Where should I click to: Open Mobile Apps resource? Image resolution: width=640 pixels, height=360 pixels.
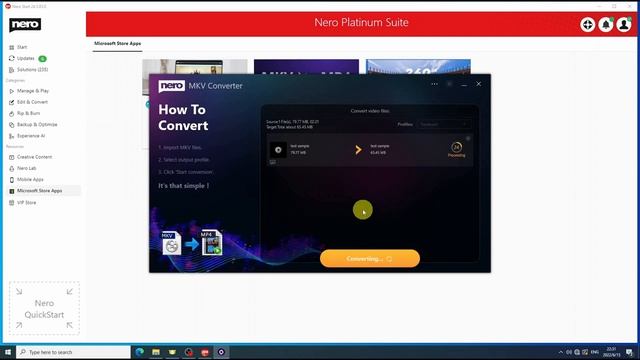30,180
